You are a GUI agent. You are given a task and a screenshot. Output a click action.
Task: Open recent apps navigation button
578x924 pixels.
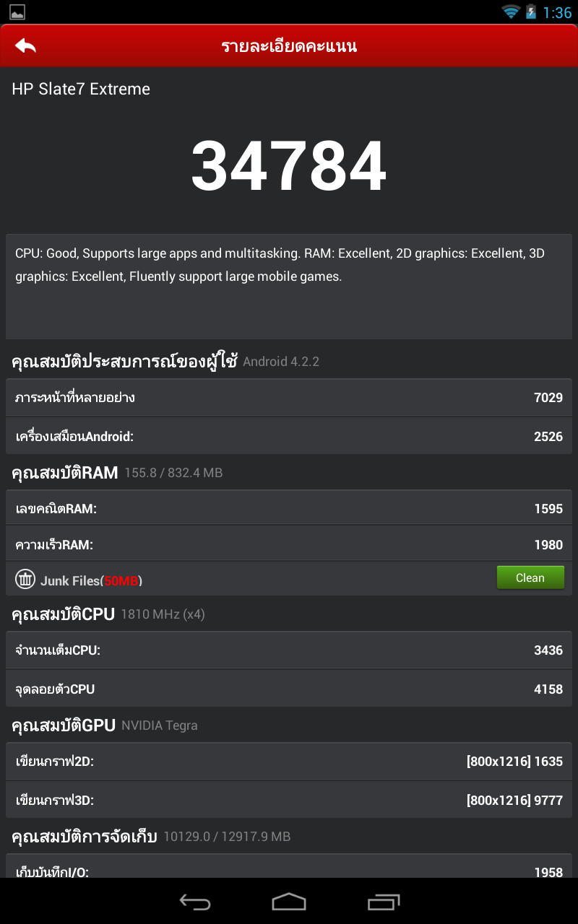384,902
